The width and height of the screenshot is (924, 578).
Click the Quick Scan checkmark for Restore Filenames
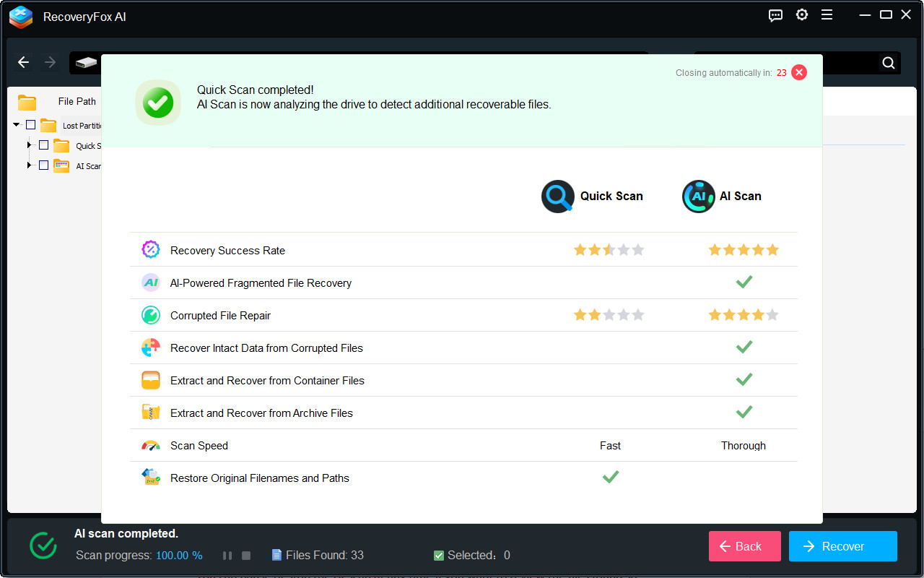[611, 477]
